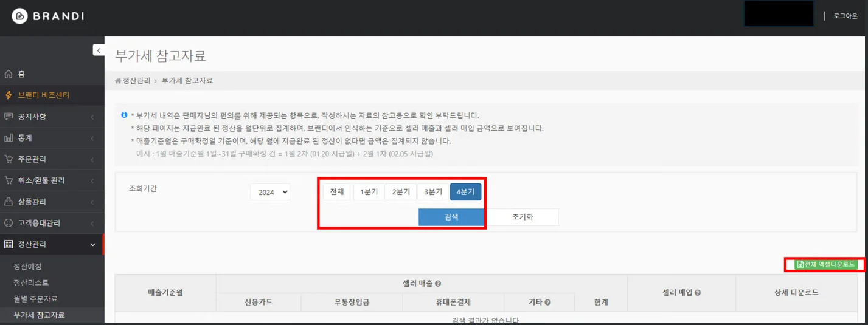Viewport: 868px width, 325px height.
Task: Expand the 통계 menu chevron
Action: (x=92, y=138)
